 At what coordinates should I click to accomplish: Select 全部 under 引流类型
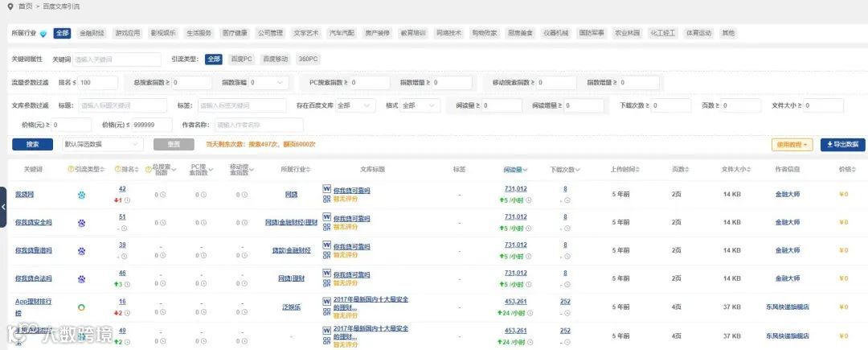[x=214, y=60]
